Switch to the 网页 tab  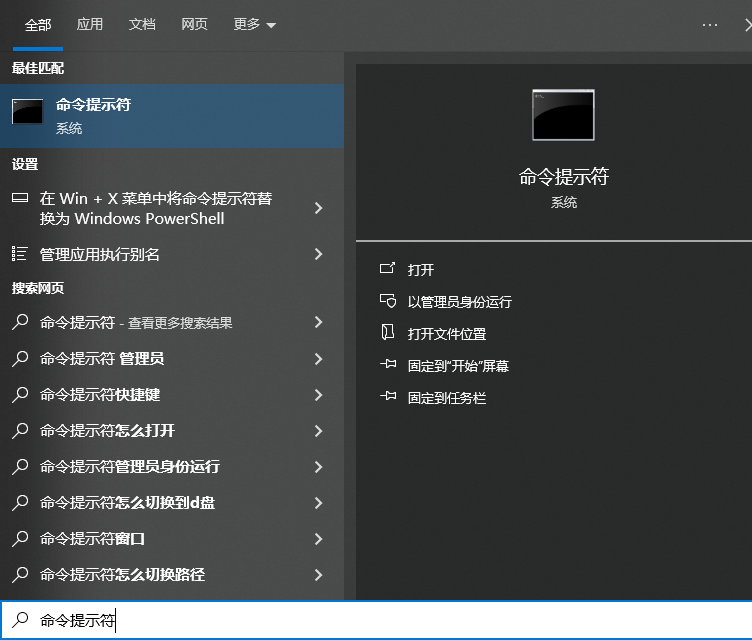[194, 24]
